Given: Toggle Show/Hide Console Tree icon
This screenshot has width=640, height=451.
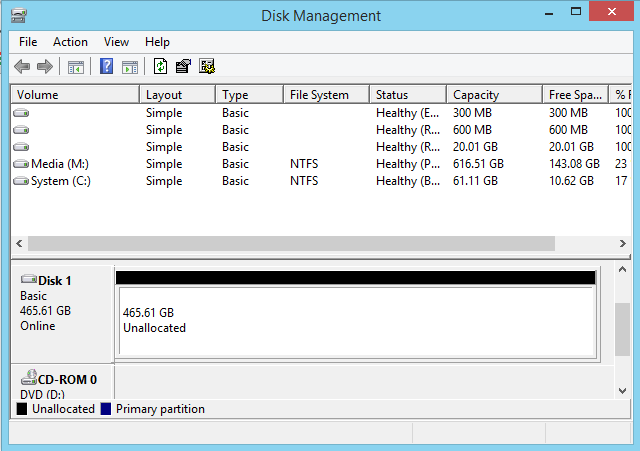Looking at the screenshot, I should 76,67.
